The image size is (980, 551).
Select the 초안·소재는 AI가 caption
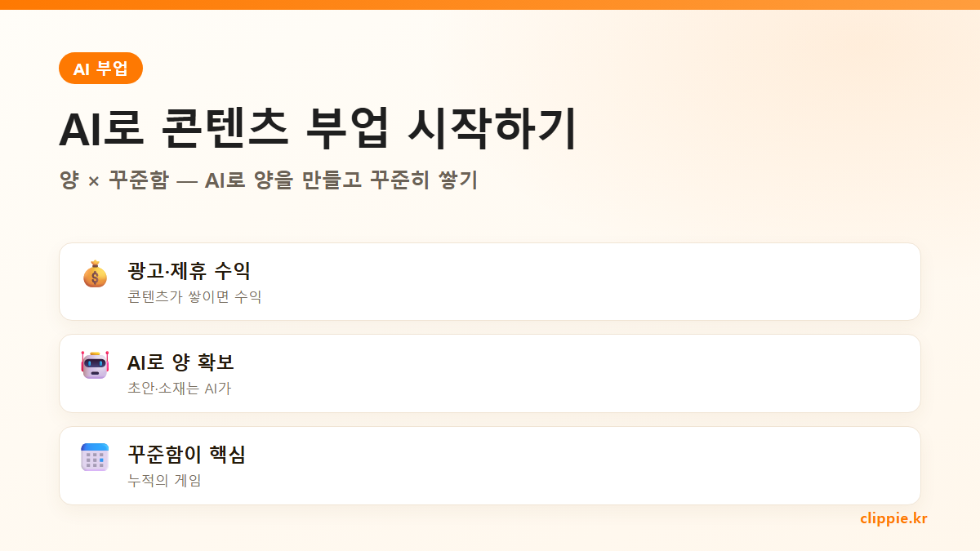[x=180, y=389]
